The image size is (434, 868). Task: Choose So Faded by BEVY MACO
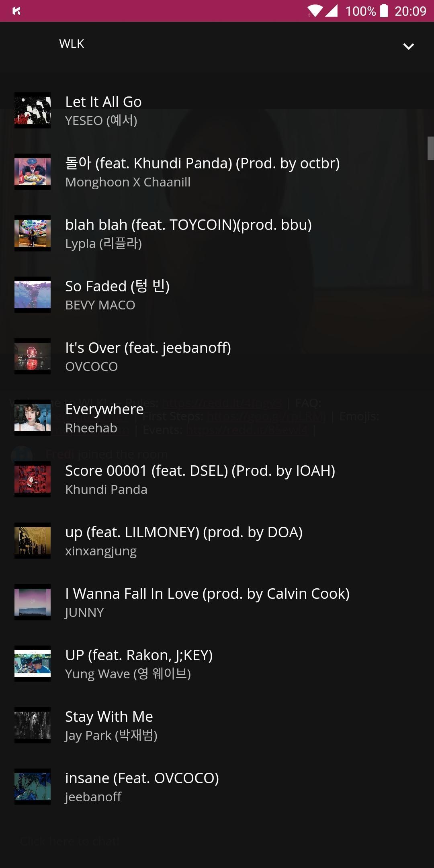pos(217,295)
